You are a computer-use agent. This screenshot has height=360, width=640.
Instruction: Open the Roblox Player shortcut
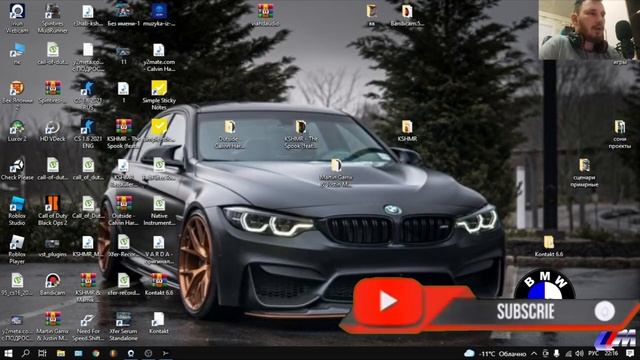tap(17, 249)
